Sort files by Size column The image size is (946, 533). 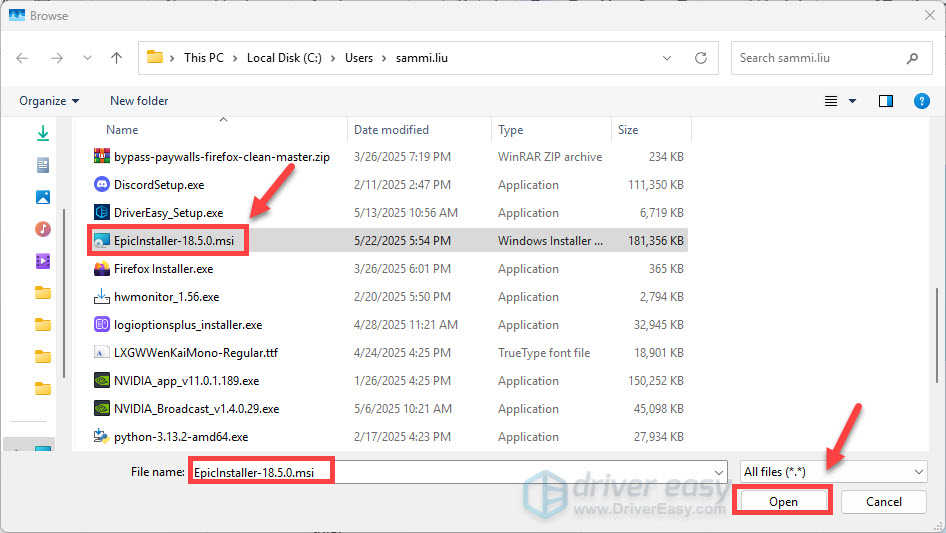(x=627, y=130)
